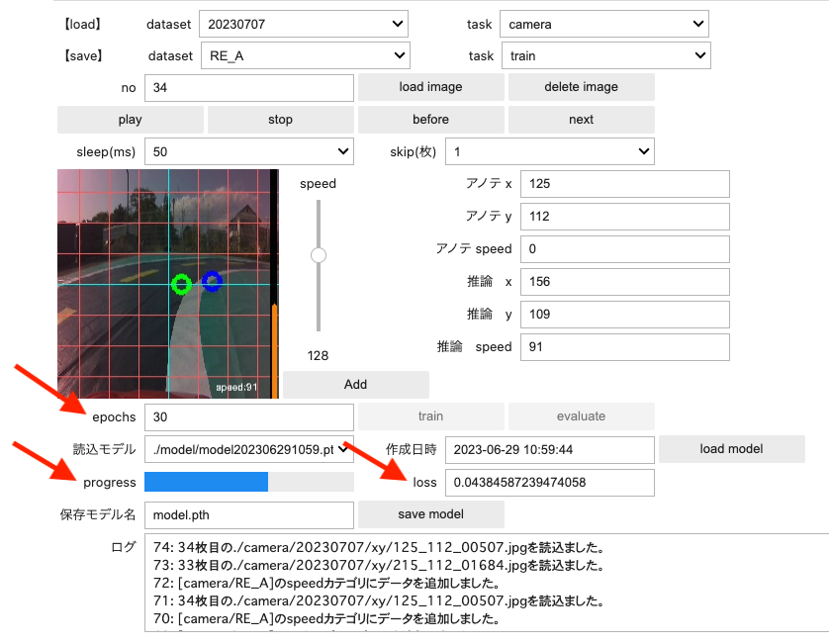Click log line 71 in the log box
This screenshot has height=644, width=829.
(379, 601)
